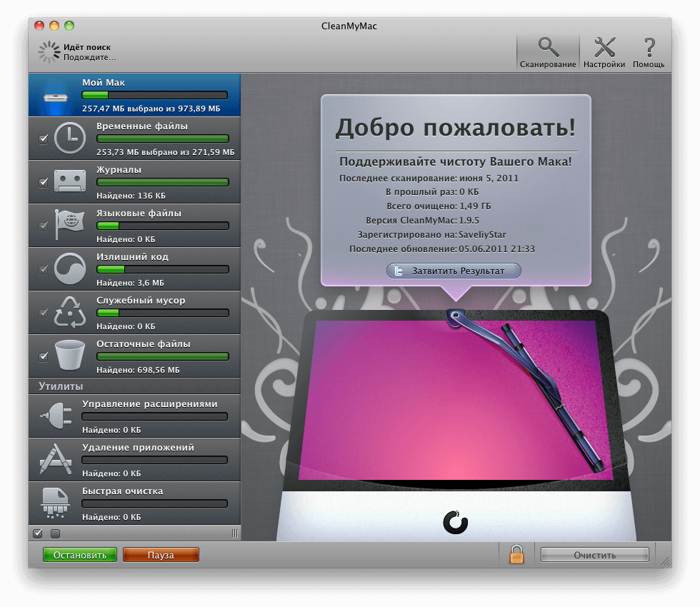This screenshot has width=700, height=607.
Task: Click the flag icon for Языковые файлы
Action: pos(69,224)
